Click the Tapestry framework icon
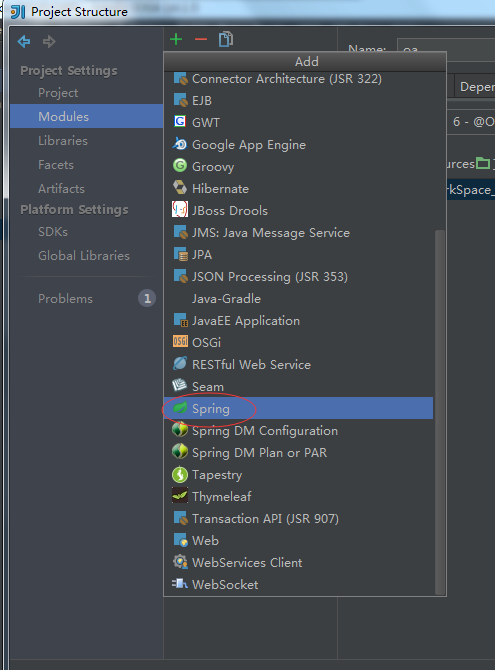Screen dimensions: 495x670 (x=180, y=474)
